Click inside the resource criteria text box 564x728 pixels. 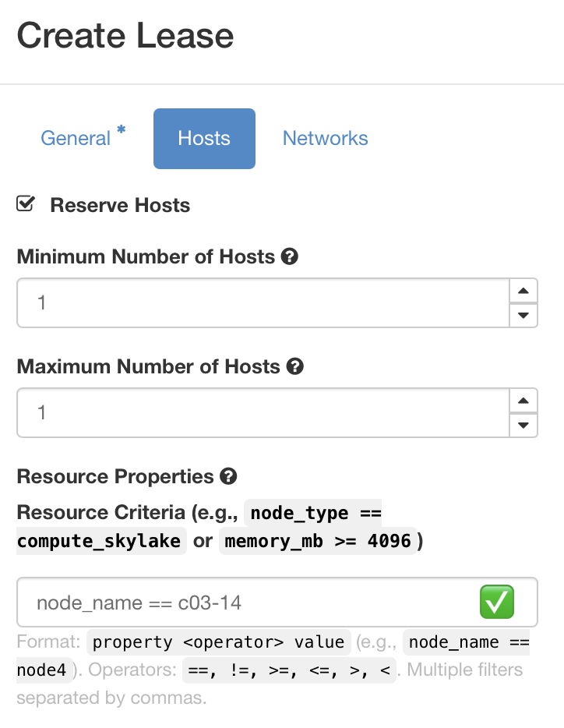point(234,602)
